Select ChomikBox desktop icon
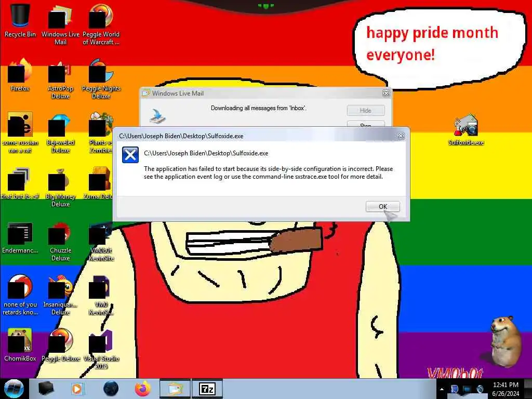 coord(20,345)
